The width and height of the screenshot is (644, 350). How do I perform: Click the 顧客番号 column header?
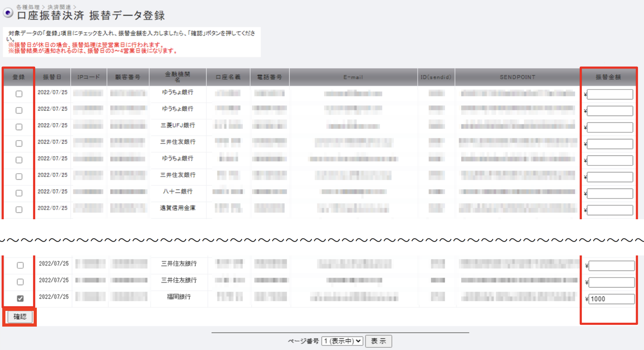tap(128, 77)
